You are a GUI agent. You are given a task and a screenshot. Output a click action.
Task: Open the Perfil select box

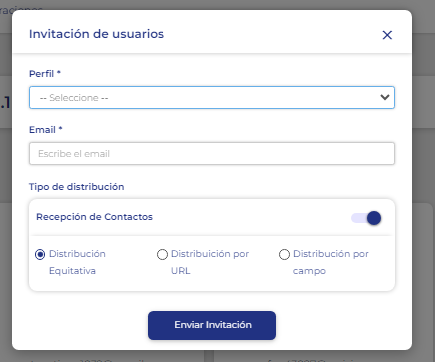(212, 97)
